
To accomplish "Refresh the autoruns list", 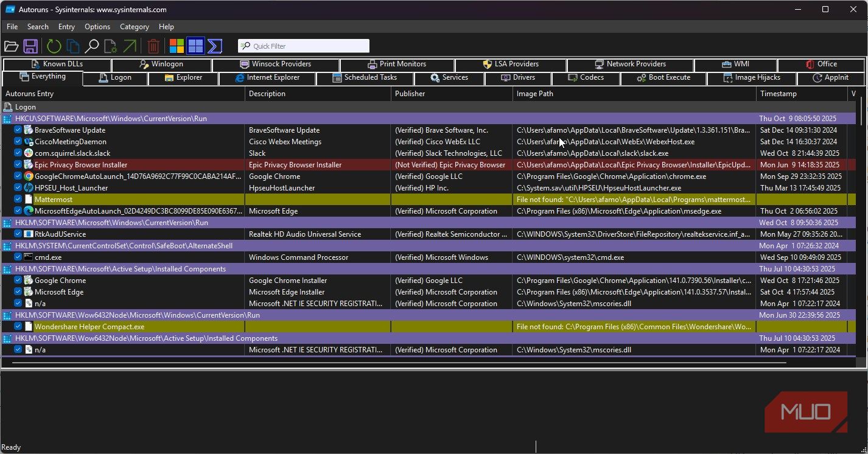I will 54,46.
